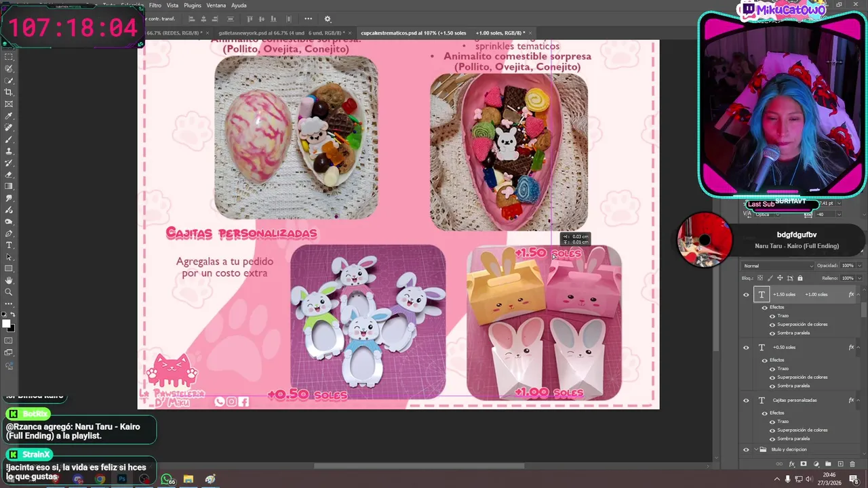
Task: Open layer style fx menu at panel bottom
Action: (791, 464)
